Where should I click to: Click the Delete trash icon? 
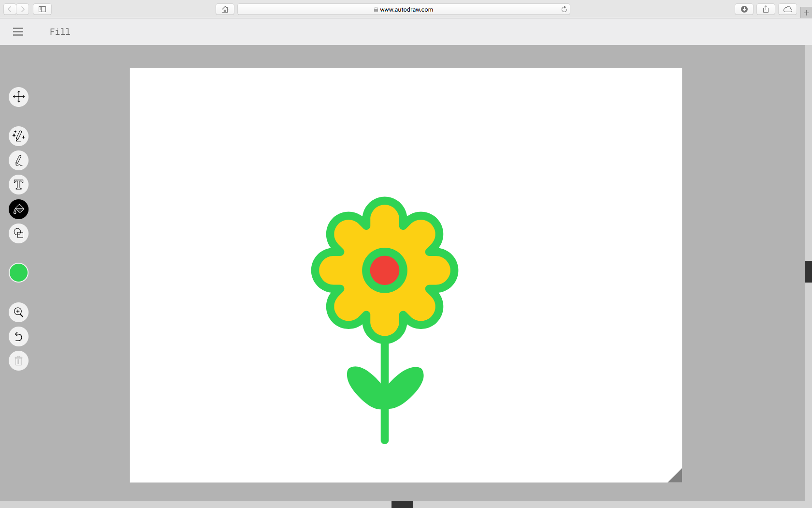click(18, 360)
